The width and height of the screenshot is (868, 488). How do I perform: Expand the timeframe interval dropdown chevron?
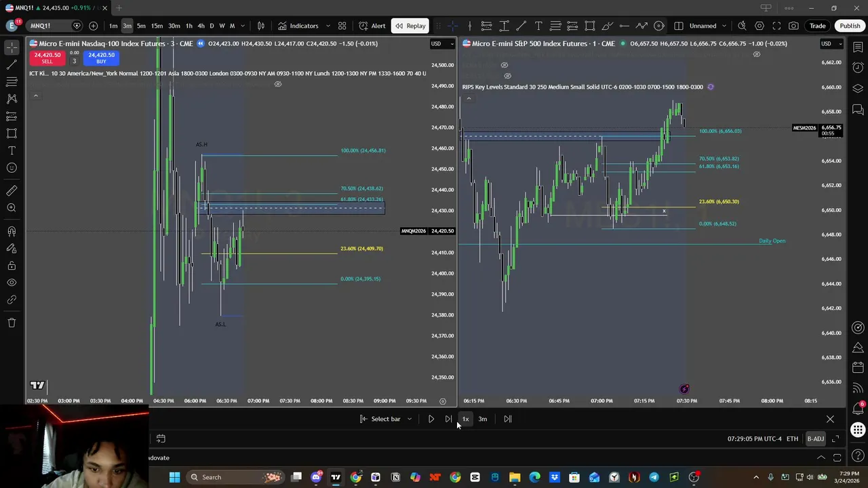(x=243, y=26)
